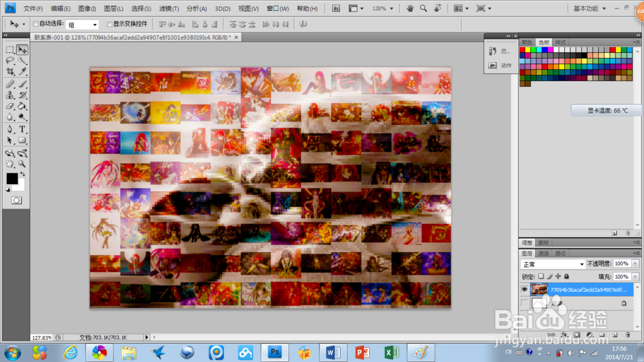The width and height of the screenshot is (644, 362).
Task: Select the Pen tool
Action: [10, 129]
